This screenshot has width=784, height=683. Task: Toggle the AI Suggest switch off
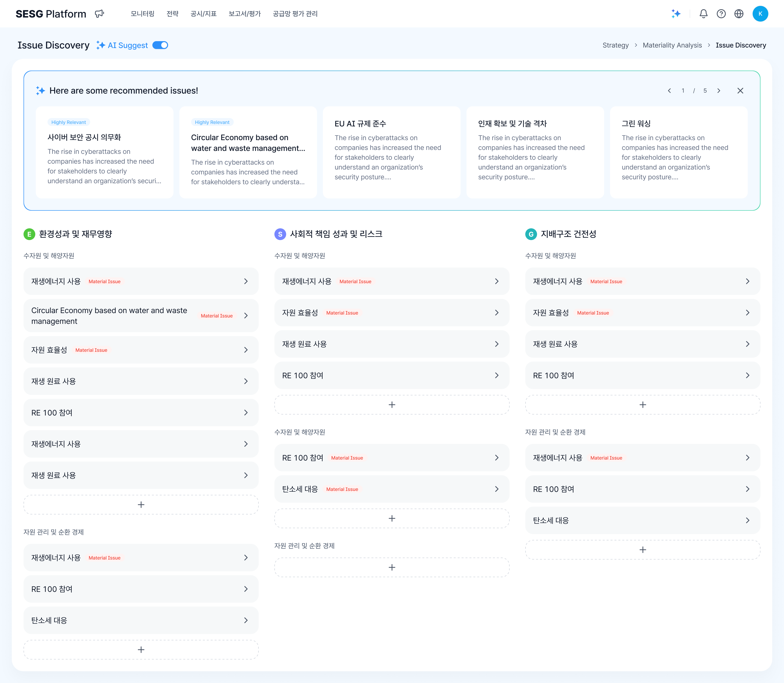tap(160, 45)
